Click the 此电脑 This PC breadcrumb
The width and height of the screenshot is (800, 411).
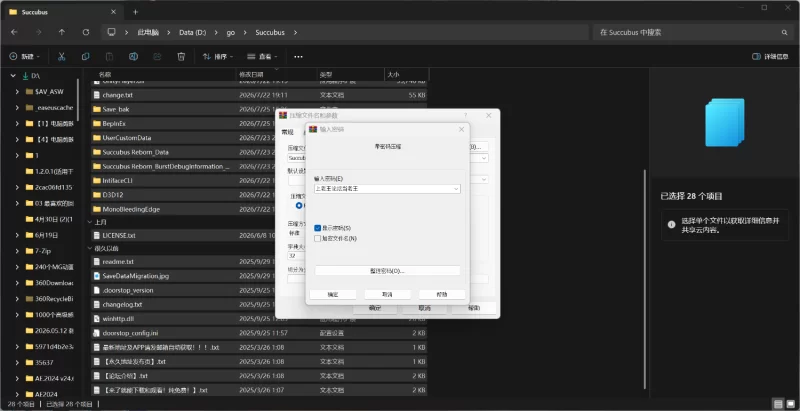[x=148, y=32]
